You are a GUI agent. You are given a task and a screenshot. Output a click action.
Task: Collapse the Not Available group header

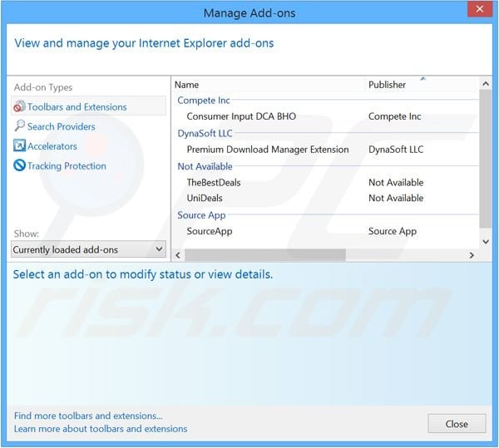pos(205,166)
